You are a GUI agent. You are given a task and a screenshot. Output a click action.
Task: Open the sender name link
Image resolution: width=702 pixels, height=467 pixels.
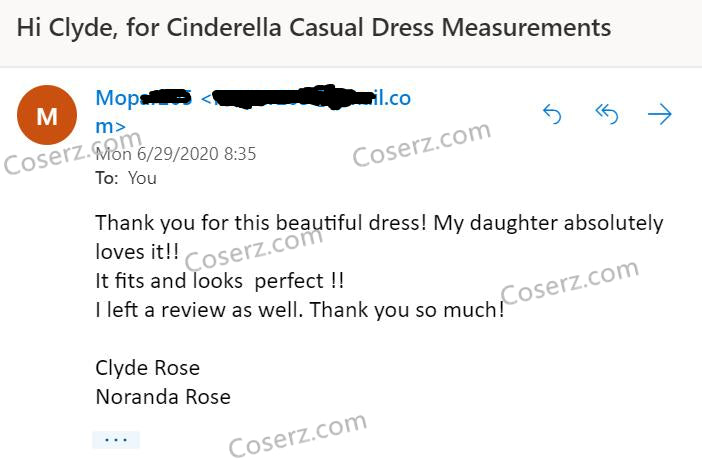pyautogui.click(x=143, y=99)
